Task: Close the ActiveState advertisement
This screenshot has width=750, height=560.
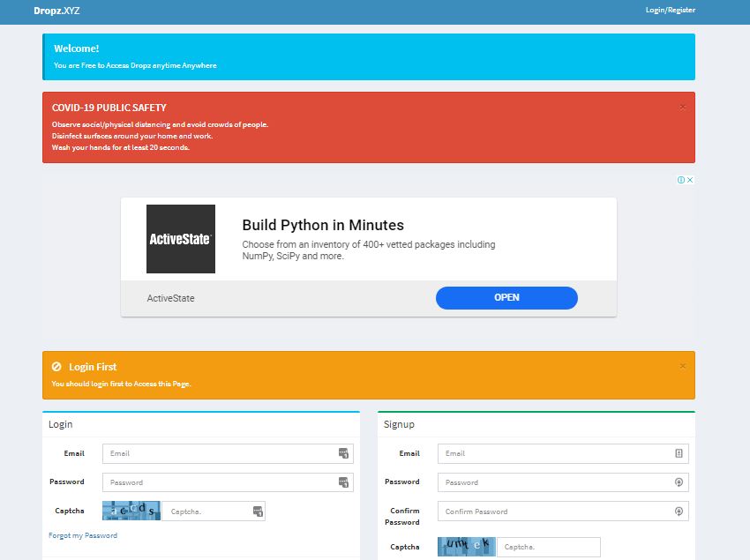Action: tap(690, 180)
